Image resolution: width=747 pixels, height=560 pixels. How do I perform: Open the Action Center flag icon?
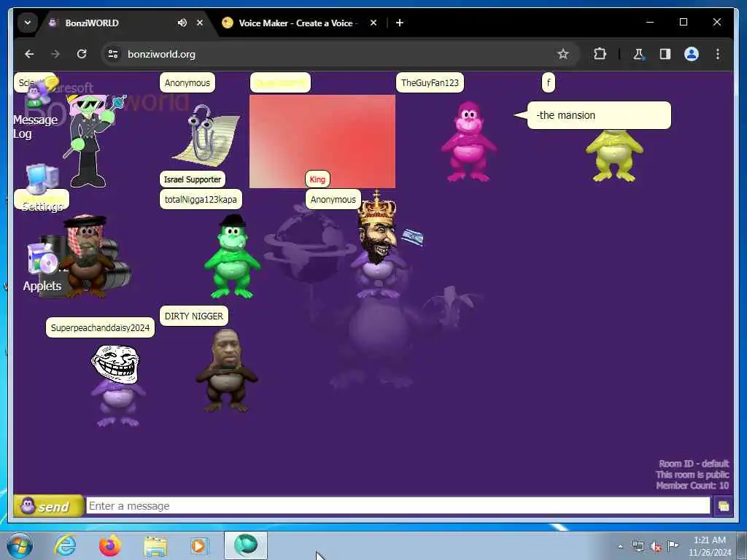[x=673, y=545]
